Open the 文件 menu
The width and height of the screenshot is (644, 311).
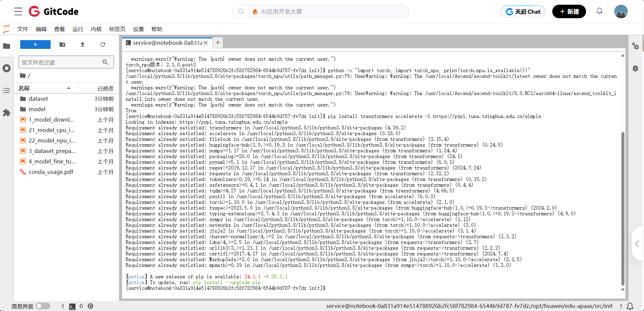click(23, 29)
